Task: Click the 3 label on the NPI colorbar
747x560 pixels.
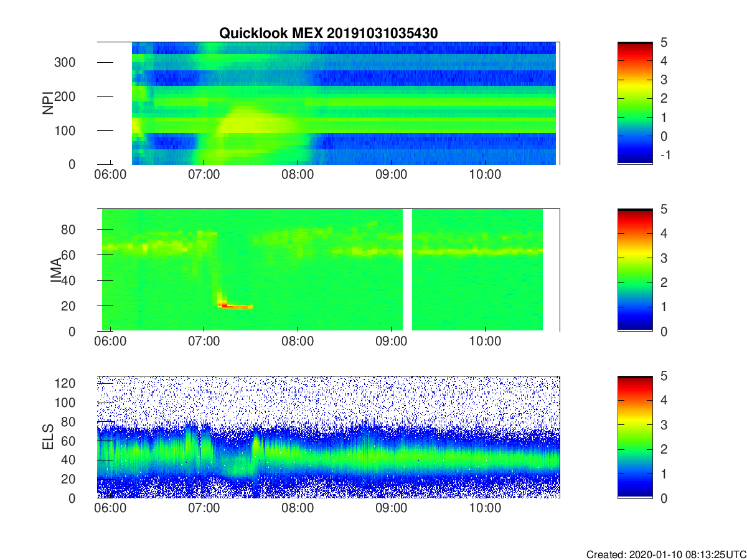Action: 663,80
